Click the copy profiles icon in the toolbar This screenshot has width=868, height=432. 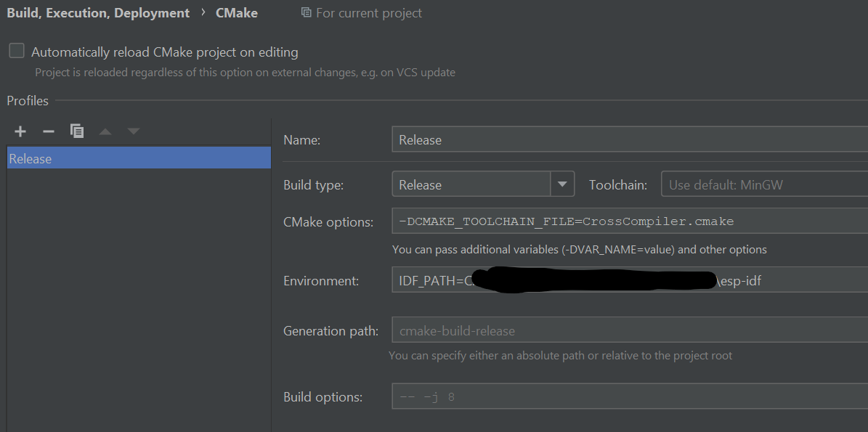[76, 131]
